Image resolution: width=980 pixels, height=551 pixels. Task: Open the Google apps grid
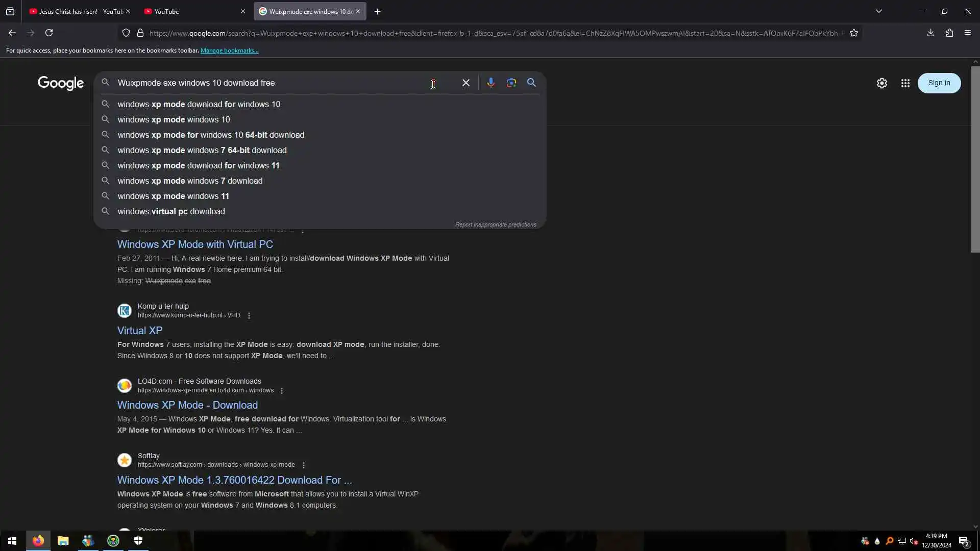click(905, 83)
